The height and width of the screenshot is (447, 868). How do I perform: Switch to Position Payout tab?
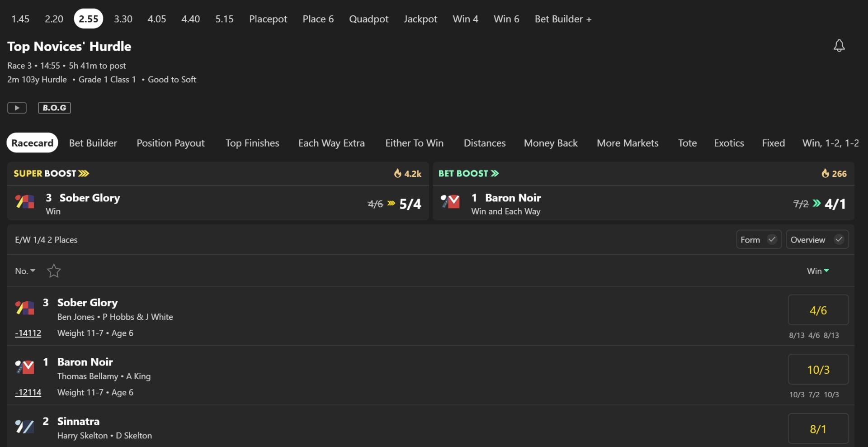point(170,143)
